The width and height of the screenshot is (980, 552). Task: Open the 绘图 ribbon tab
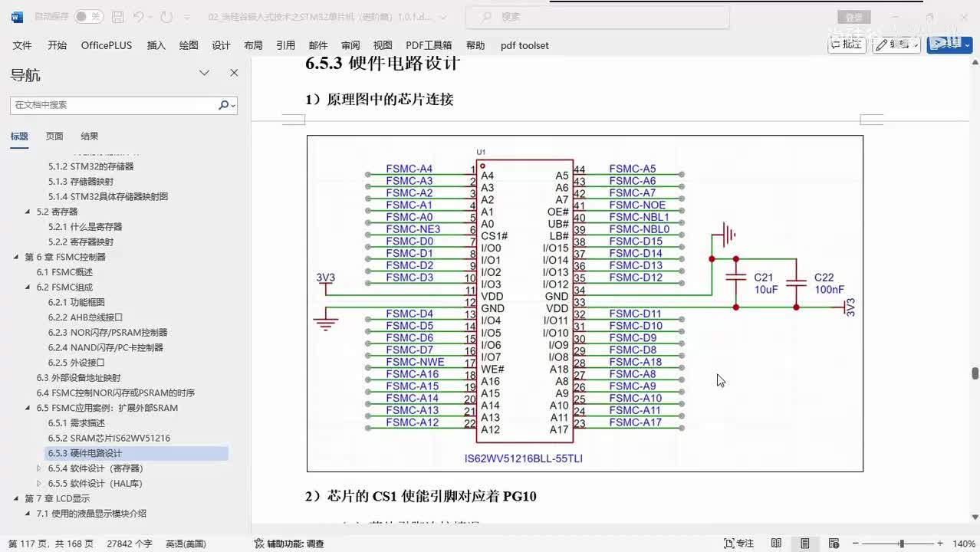click(189, 45)
